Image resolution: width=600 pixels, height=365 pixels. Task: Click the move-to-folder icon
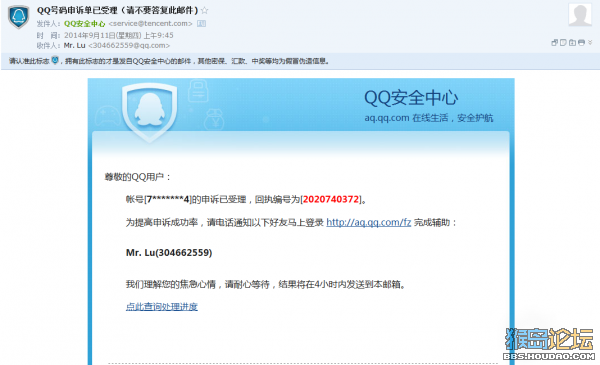pos(572,42)
